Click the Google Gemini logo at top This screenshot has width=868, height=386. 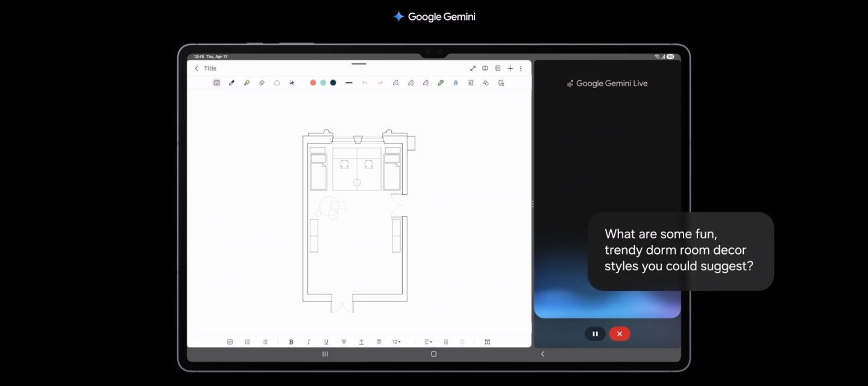click(434, 17)
